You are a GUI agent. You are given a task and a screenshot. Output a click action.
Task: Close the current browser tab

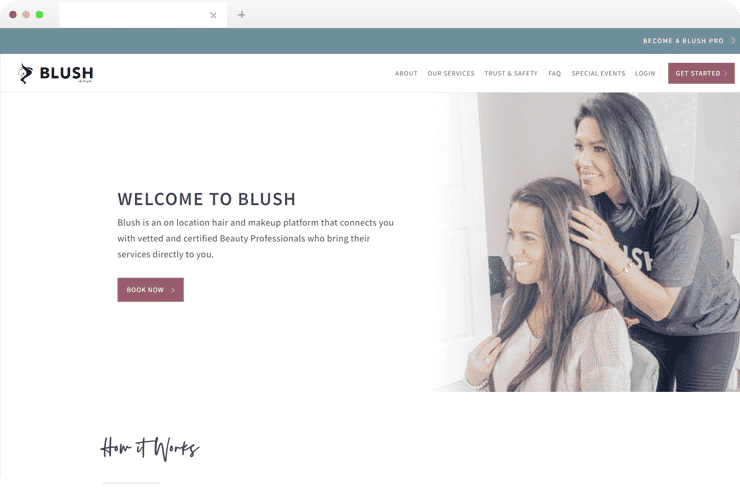tap(213, 15)
